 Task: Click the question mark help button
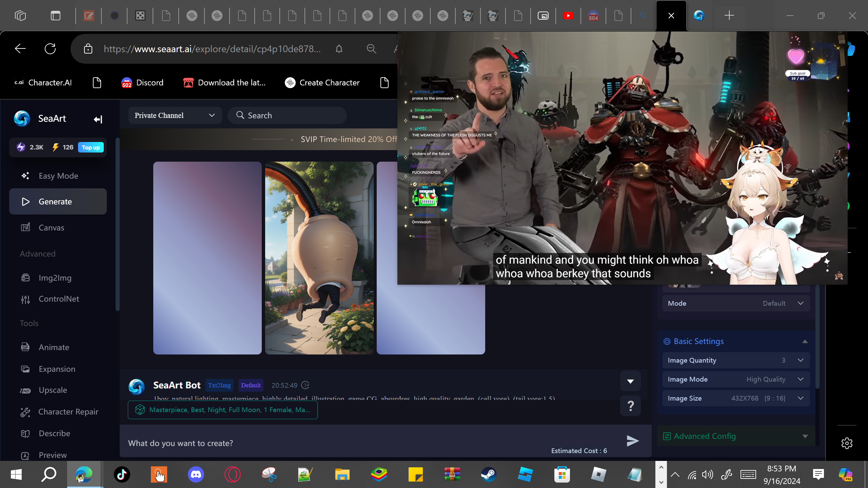click(630, 406)
